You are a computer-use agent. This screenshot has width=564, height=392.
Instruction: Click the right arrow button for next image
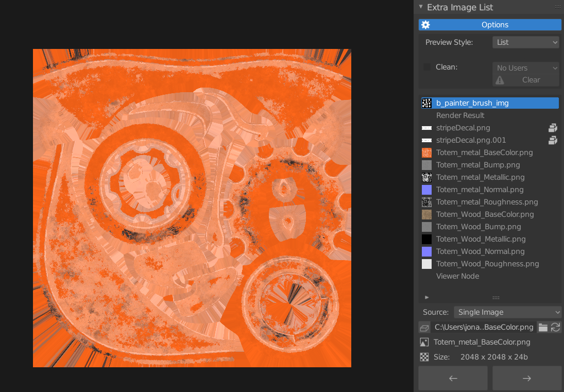tap(526, 378)
